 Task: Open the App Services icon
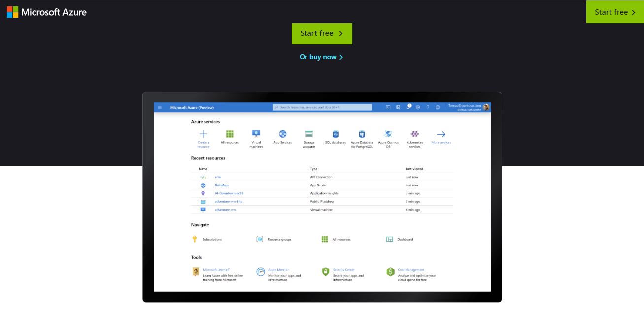tap(283, 134)
